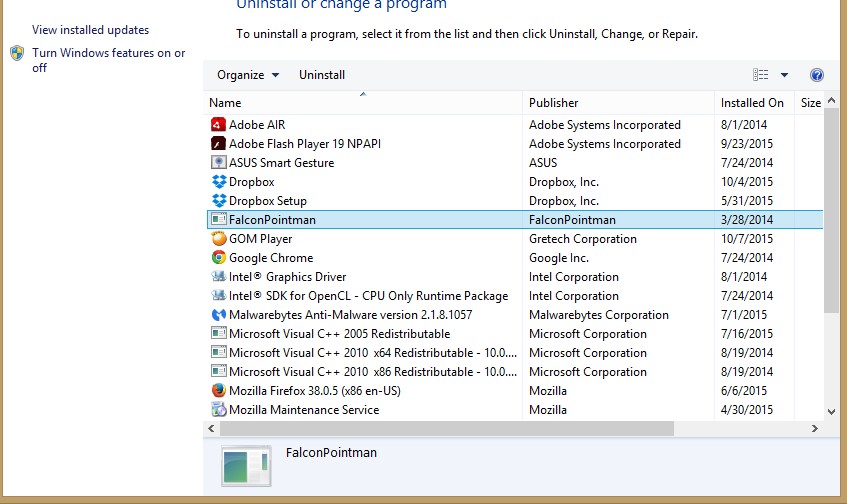Select the GOM Player icon
847x504 pixels.
point(219,239)
